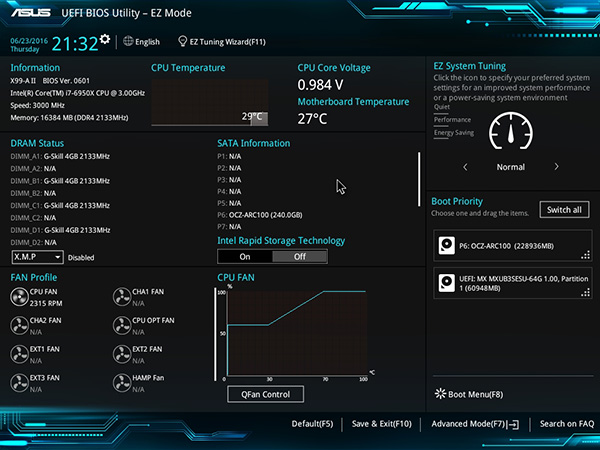Click the CPU Temperature bar graph
600x450 pixels.
[210, 103]
